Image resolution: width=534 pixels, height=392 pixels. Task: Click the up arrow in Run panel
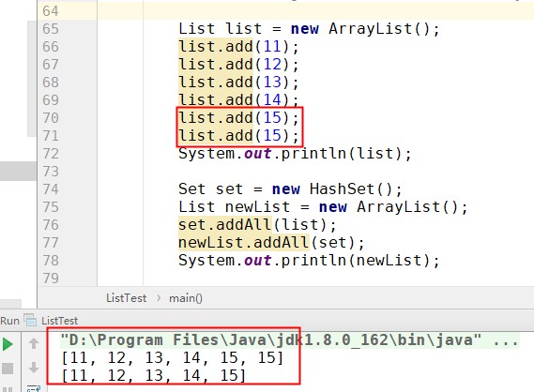pos(34,343)
